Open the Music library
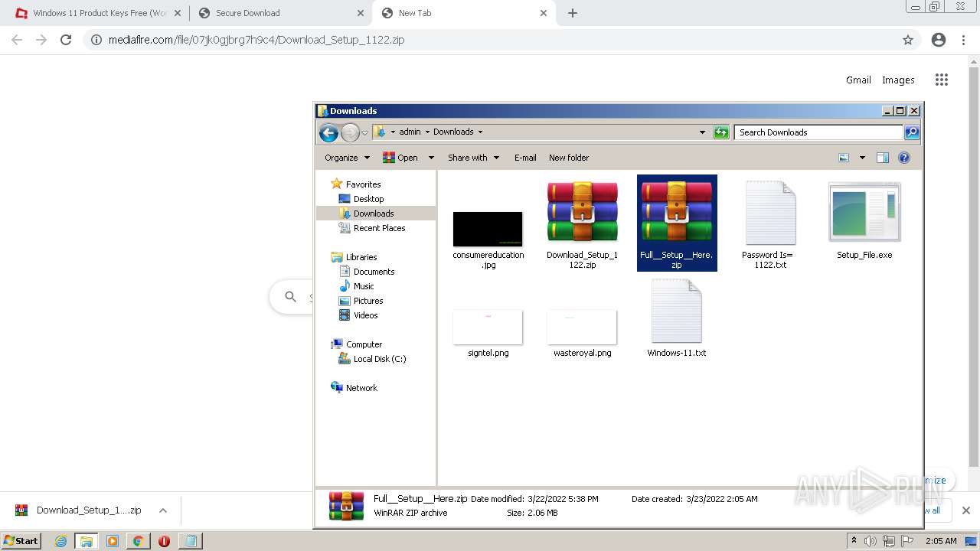This screenshot has height=551, width=980. pos(364,286)
